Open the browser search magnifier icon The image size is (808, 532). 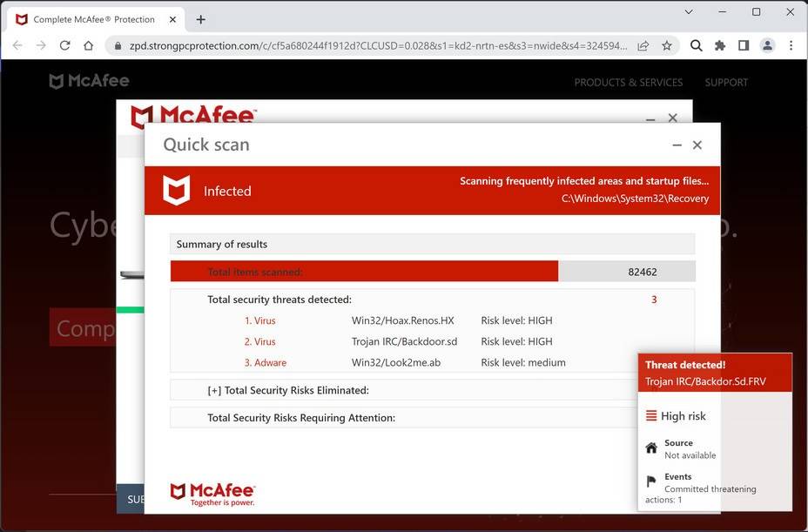point(697,46)
